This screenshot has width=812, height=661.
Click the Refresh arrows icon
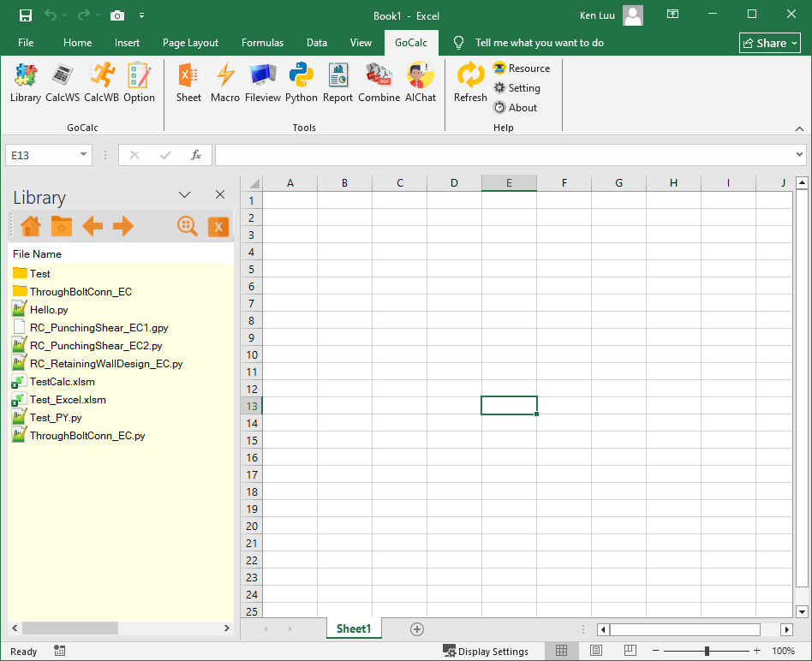tap(470, 83)
